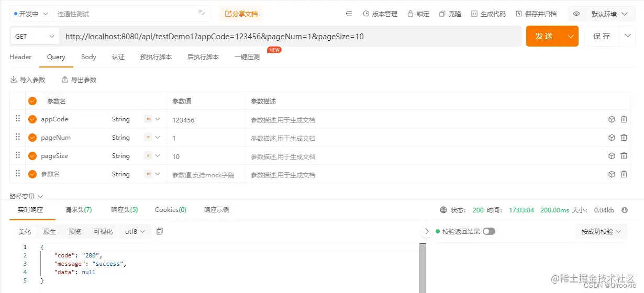Open the GET request method dropdown
The height and width of the screenshot is (293, 644).
35,36
